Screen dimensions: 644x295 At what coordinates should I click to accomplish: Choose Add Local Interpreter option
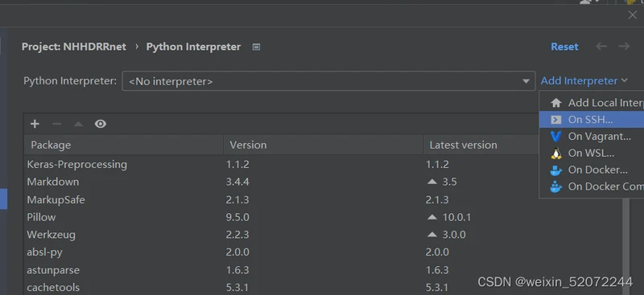pyautogui.click(x=592, y=103)
